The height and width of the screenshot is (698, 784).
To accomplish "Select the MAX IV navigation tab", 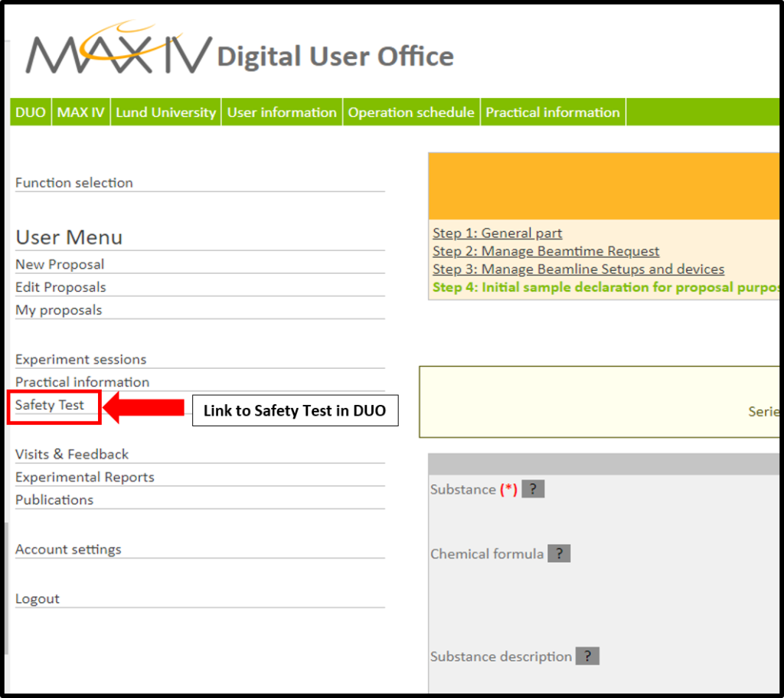I will (x=80, y=112).
